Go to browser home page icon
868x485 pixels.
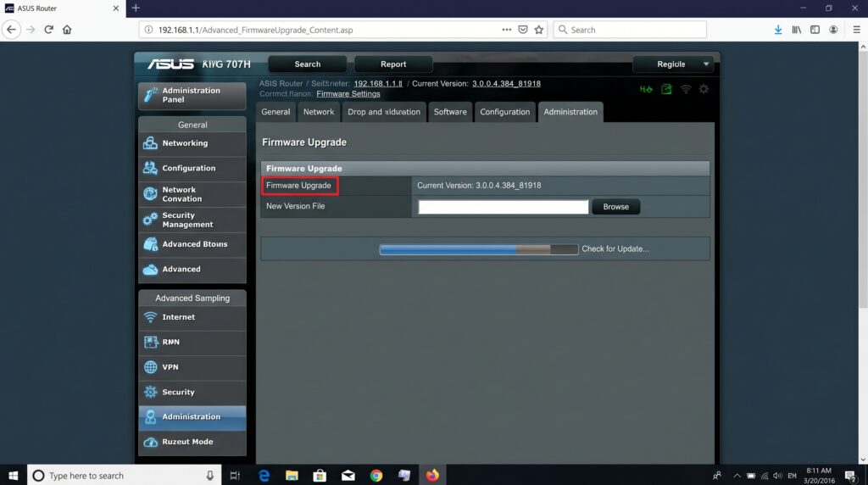pyautogui.click(x=67, y=30)
